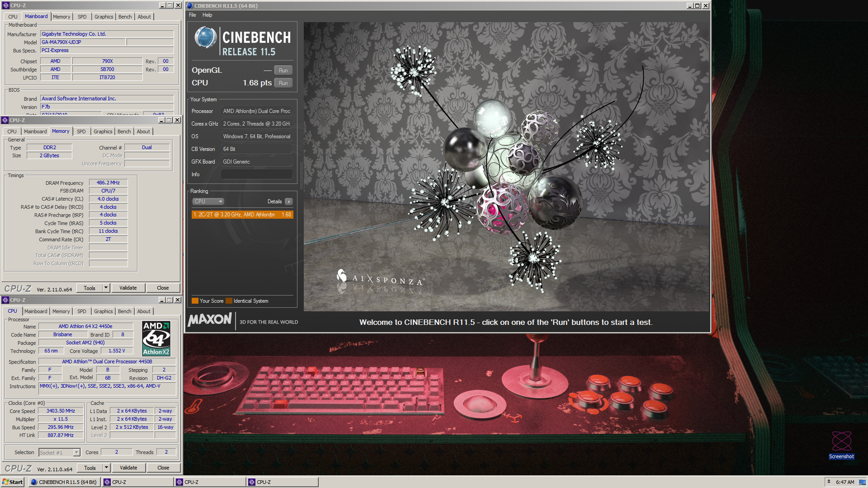Click the CPU-Z Memory window title icon
This screenshot has height=488, width=868.
pos(5,120)
